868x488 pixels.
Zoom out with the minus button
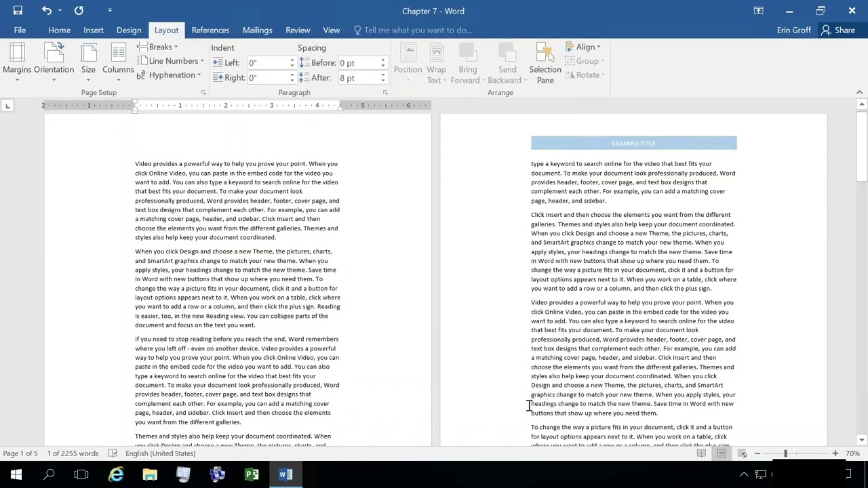(757, 453)
